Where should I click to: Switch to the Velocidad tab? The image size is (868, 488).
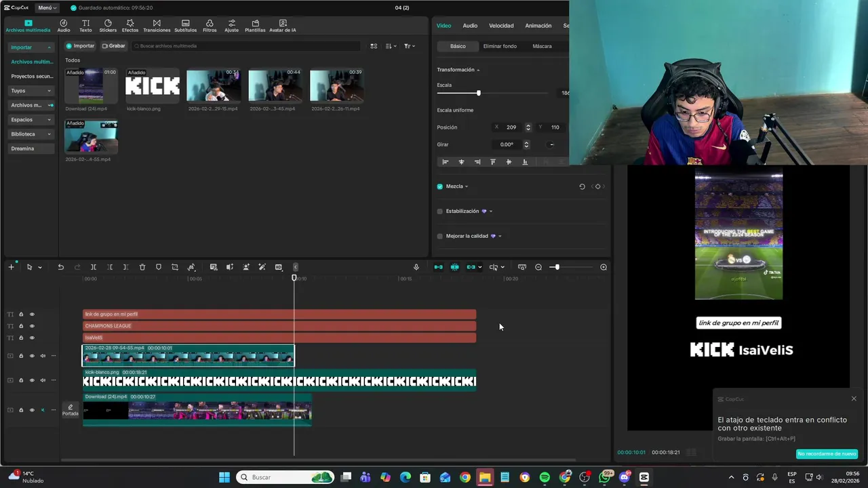501,26
